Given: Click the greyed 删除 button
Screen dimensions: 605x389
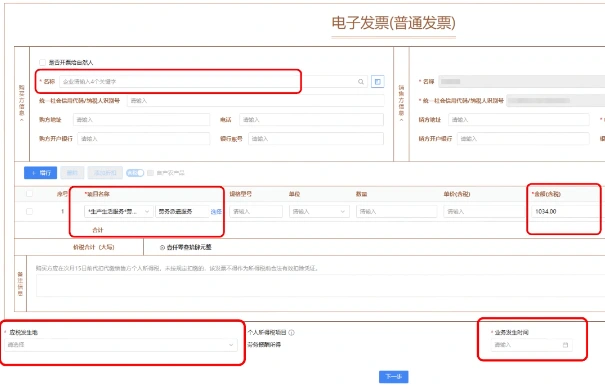Looking at the screenshot, I should (72, 173).
